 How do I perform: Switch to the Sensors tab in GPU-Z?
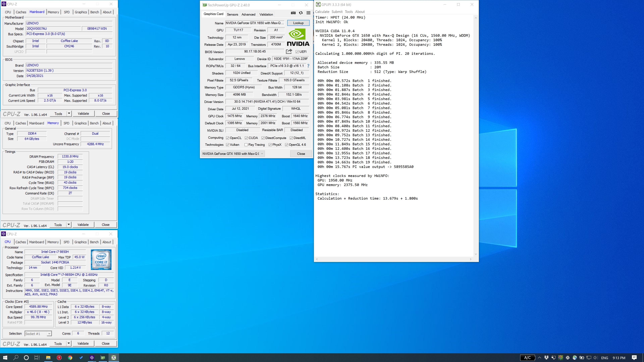232,14
